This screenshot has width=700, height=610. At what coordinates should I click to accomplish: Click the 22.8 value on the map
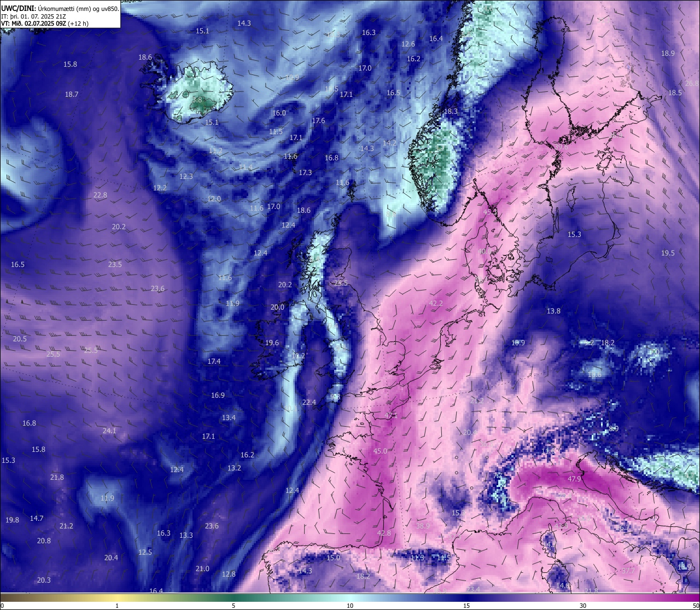click(100, 195)
